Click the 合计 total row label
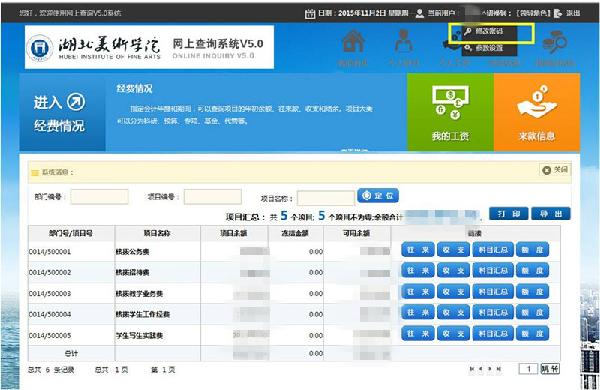The height and width of the screenshot is (390, 600). click(x=71, y=354)
